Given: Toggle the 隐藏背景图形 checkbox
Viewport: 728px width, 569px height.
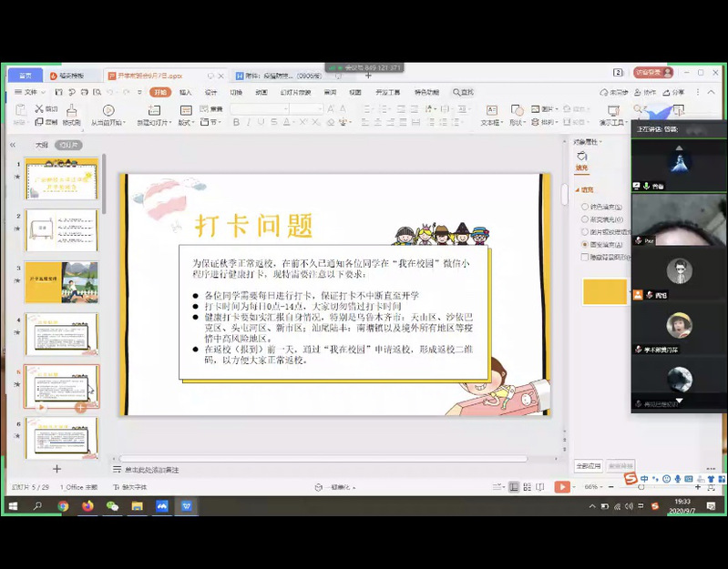Looking at the screenshot, I should 585,257.
